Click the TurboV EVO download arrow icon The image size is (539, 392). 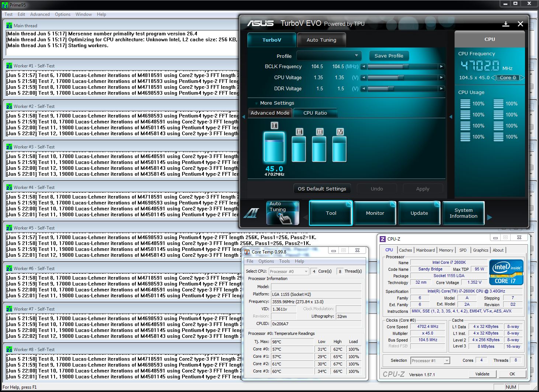pos(506,24)
